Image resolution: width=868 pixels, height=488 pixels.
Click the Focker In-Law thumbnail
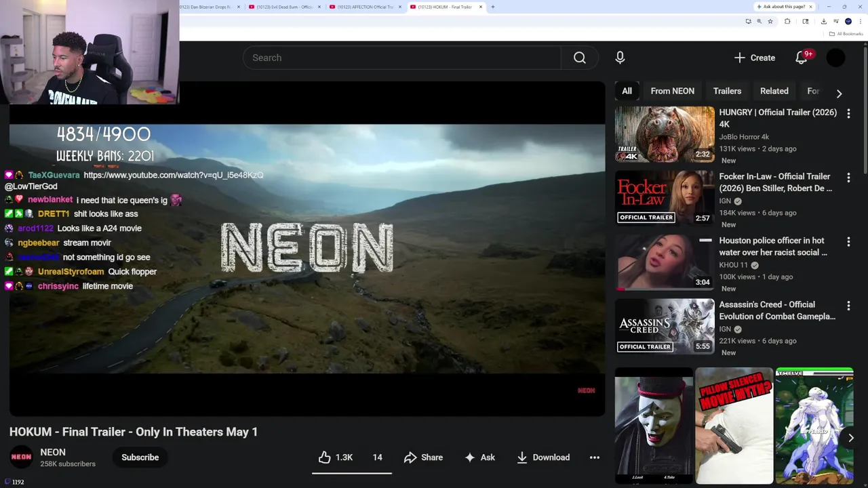pyautogui.click(x=665, y=198)
